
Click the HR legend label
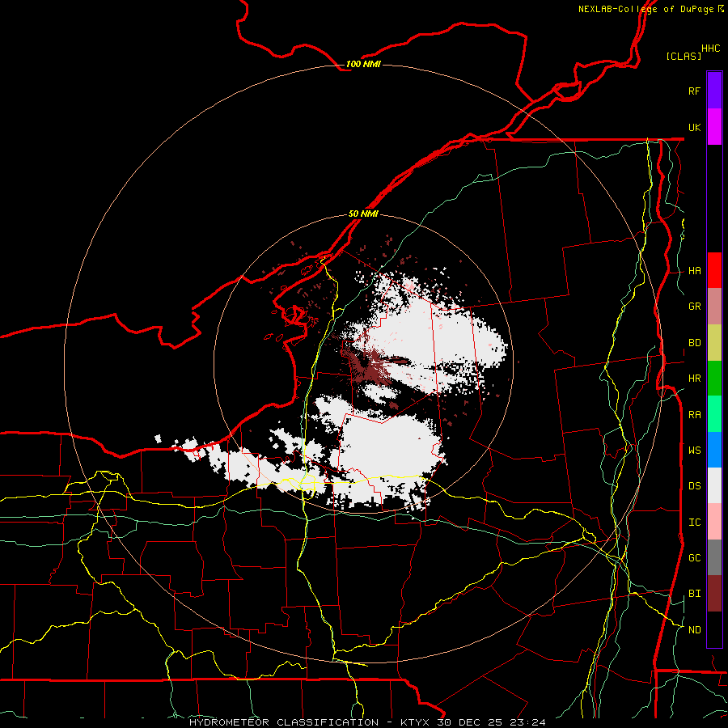click(x=694, y=379)
